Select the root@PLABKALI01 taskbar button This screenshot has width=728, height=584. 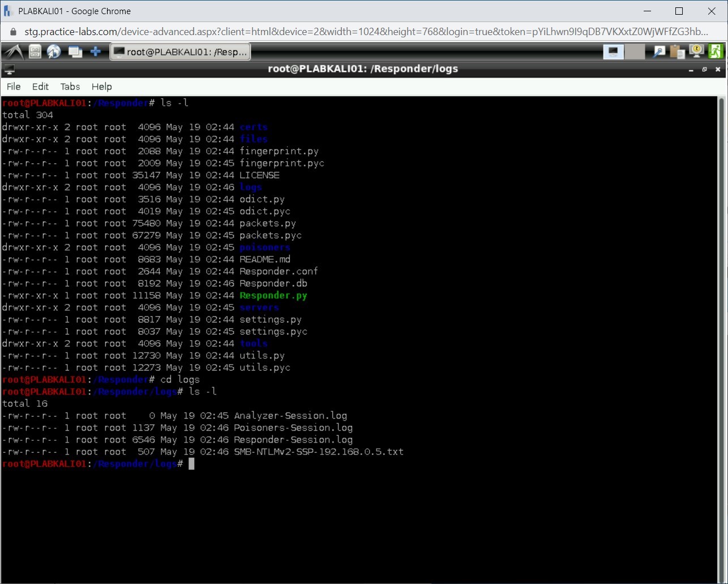pyautogui.click(x=180, y=51)
